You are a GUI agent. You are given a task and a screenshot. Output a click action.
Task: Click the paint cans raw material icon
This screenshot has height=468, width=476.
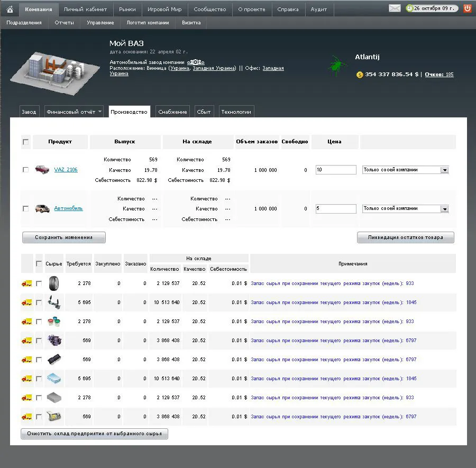pyautogui.click(x=54, y=322)
